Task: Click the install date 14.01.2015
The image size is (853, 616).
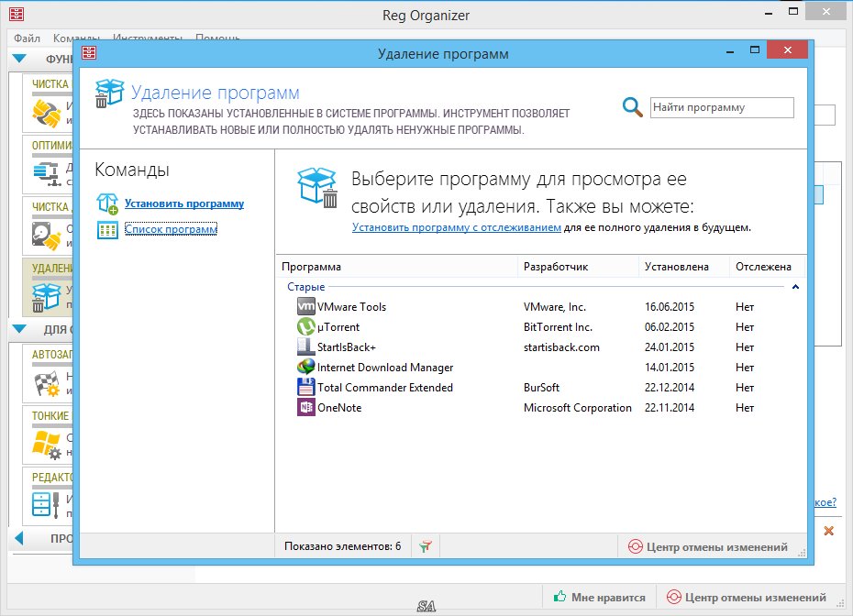Action: (x=670, y=367)
